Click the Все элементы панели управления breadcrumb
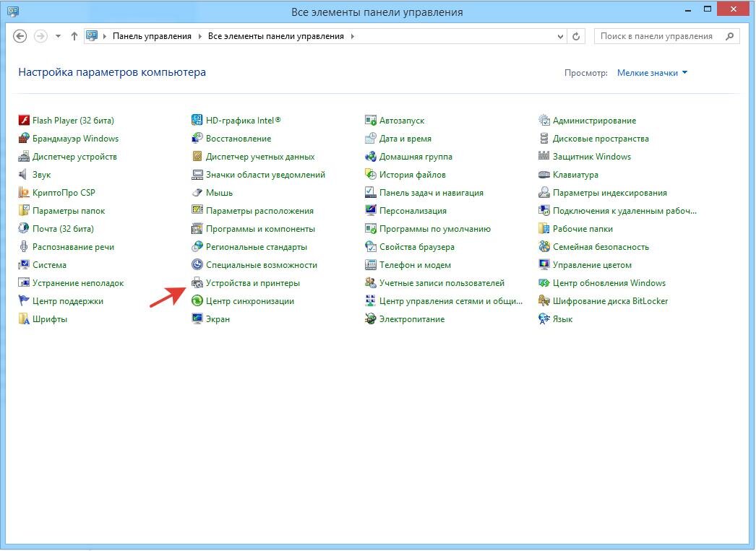This screenshot has height=551, width=756. 276,36
